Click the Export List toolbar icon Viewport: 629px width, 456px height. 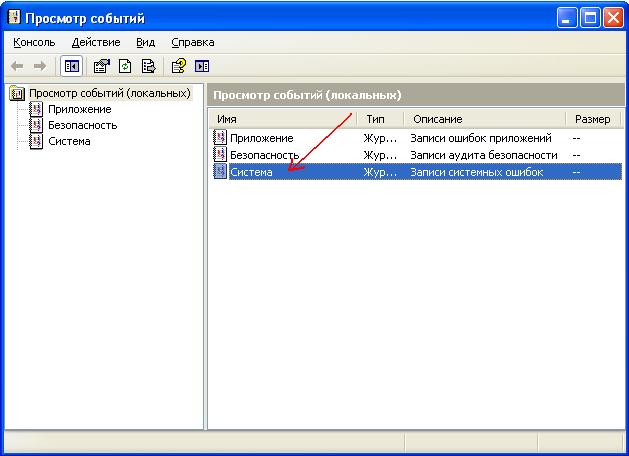(x=148, y=66)
